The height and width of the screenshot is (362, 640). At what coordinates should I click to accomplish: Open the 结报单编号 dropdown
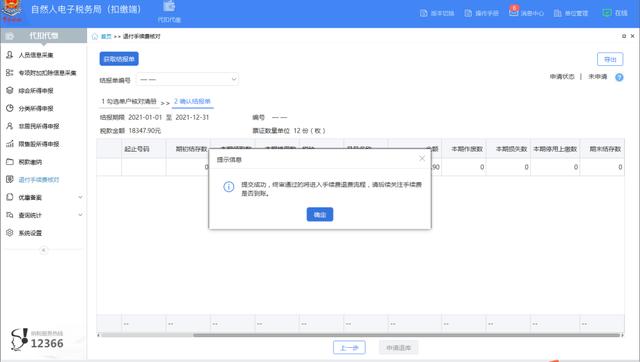pos(187,79)
